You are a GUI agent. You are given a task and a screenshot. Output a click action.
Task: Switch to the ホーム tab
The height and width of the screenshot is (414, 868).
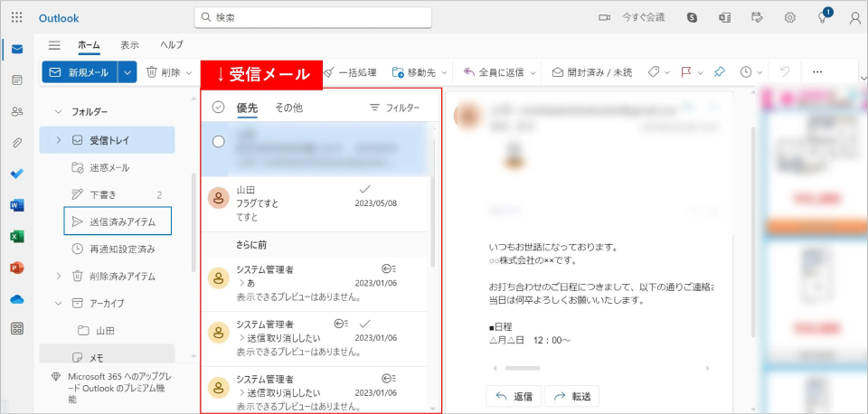point(89,45)
